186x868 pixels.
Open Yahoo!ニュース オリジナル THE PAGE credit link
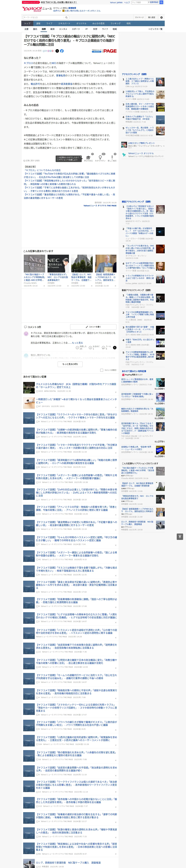pos(100,206)
